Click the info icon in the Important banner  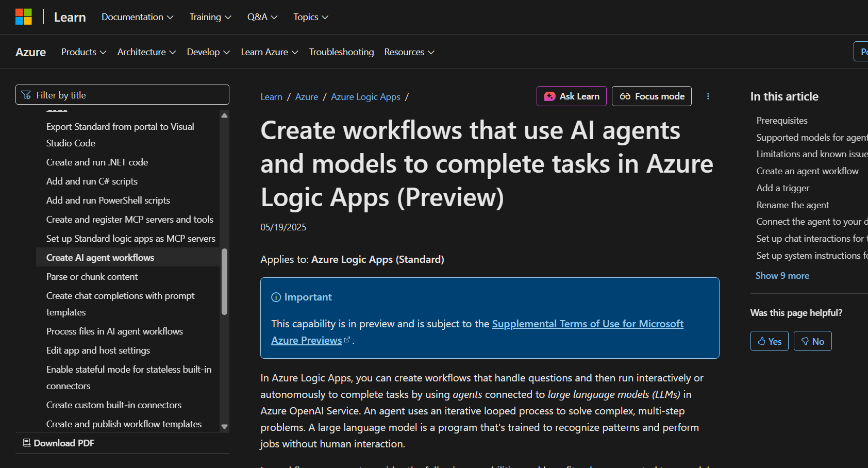276,297
